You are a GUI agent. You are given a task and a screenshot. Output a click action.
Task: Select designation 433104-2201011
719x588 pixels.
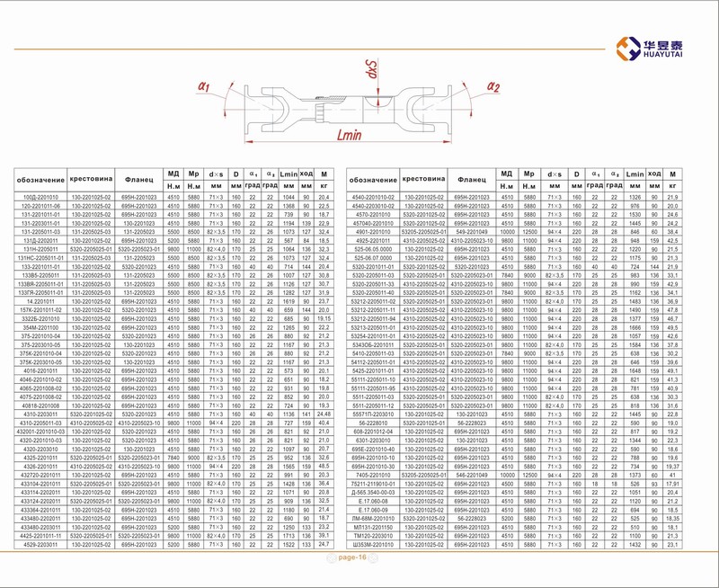(40, 484)
